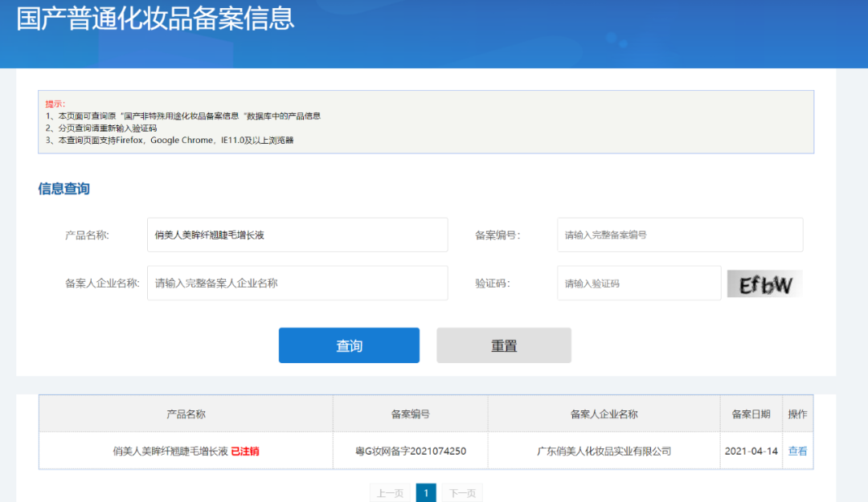Screen dimensions: 868x502
Task: Go to next page with 下一页
Action: tap(462, 493)
